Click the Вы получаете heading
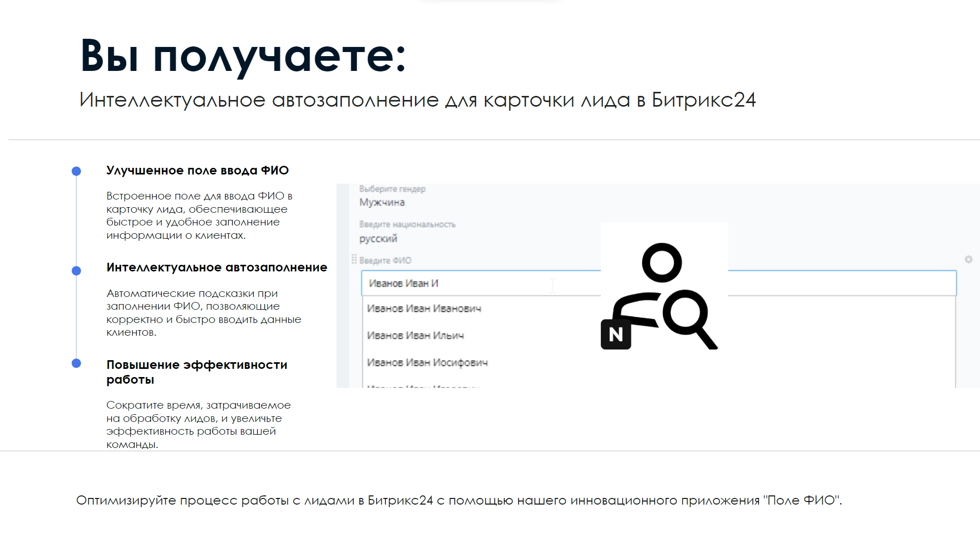This screenshot has width=980, height=551. (242, 56)
